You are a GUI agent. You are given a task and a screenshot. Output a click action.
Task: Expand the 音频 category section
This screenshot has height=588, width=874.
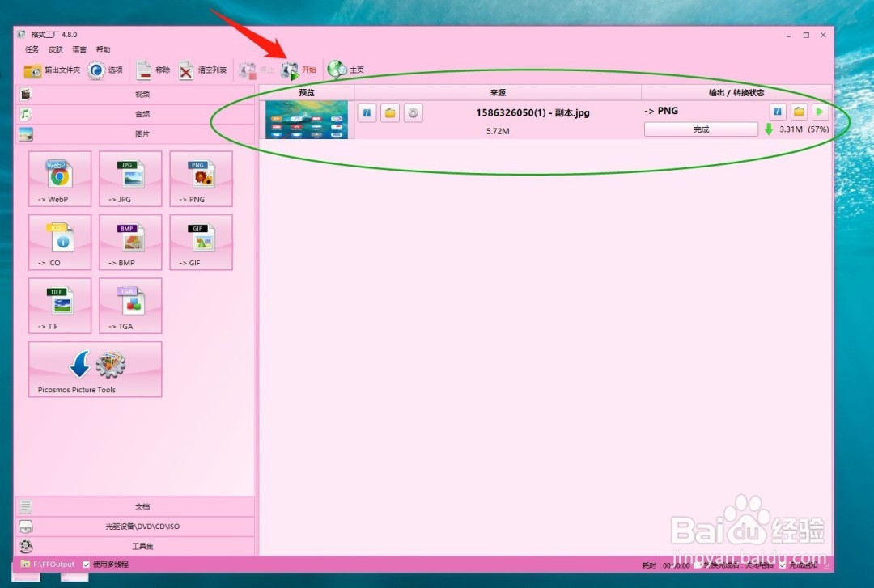(x=135, y=114)
